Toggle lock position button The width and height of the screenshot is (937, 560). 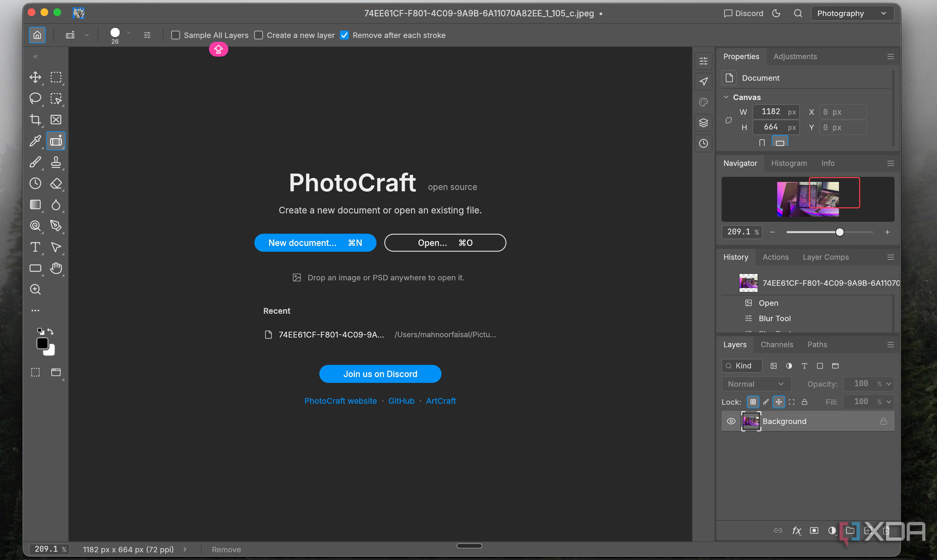(x=778, y=402)
